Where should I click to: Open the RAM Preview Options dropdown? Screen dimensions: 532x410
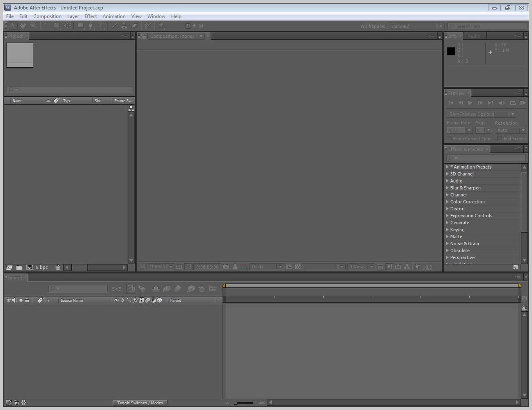tap(481, 114)
